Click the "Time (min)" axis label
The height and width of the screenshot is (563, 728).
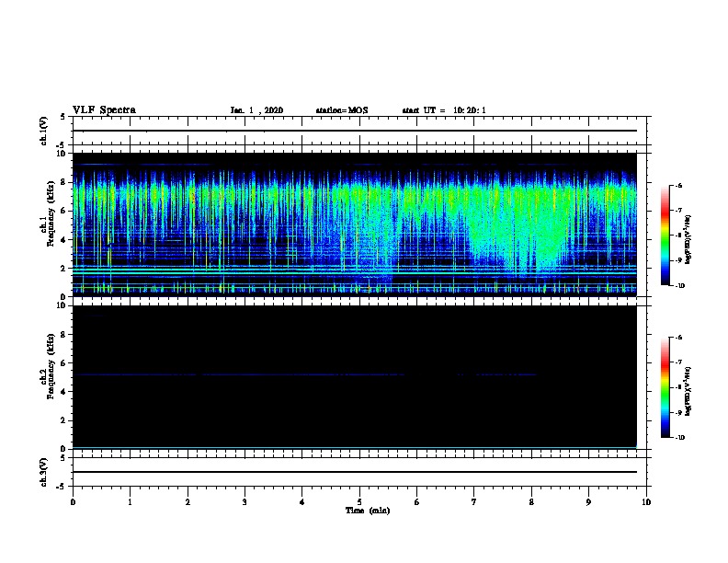(x=368, y=511)
